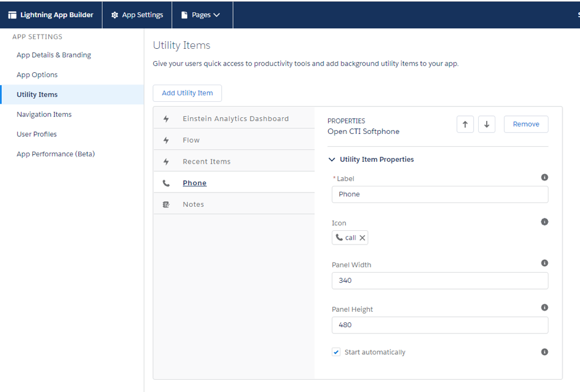Show info tooltip for Panel Width
Screen dimensions: 580x392
(545, 263)
